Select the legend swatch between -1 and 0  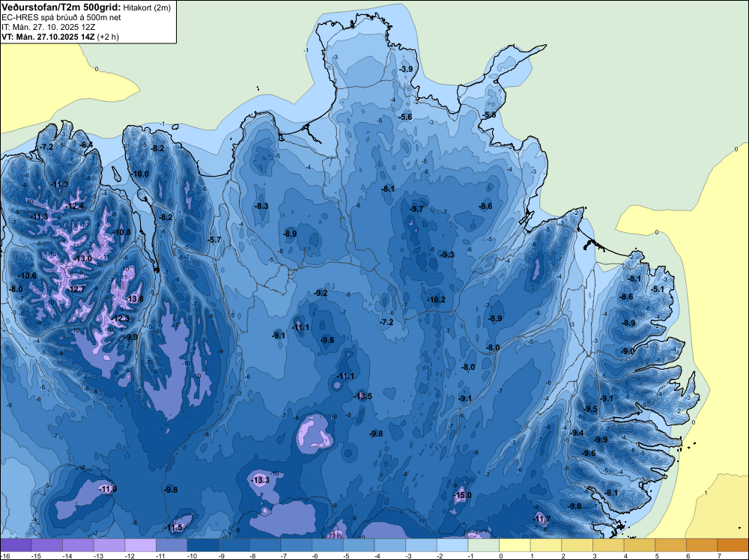483,545
